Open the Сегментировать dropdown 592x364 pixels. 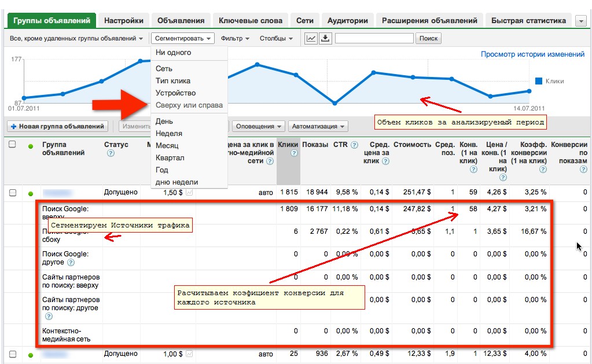pos(183,38)
